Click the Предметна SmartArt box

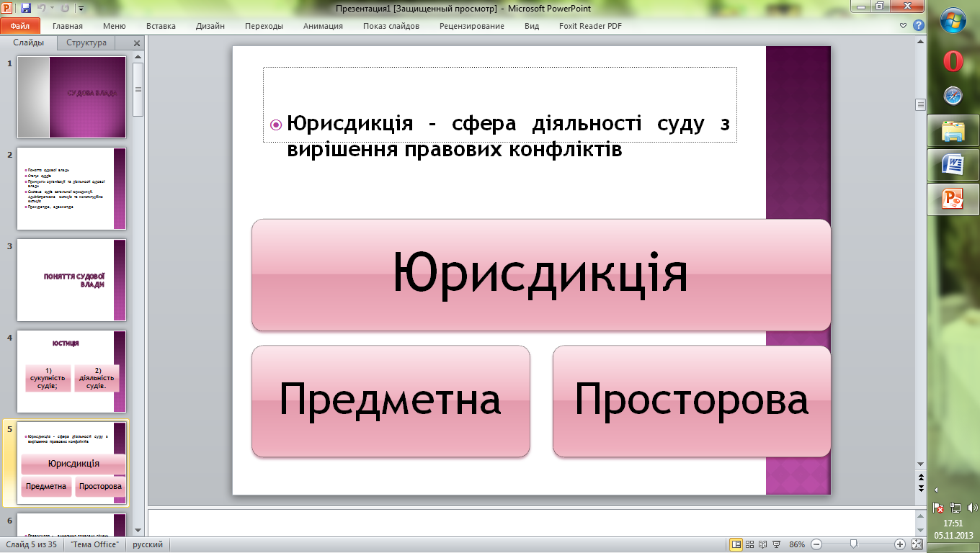click(x=391, y=401)
